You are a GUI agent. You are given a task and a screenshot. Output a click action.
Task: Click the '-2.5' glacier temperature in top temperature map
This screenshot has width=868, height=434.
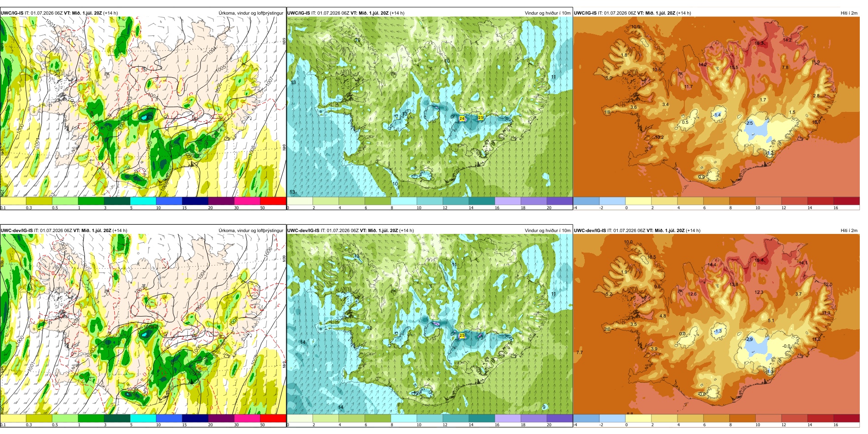pos(749,123)
